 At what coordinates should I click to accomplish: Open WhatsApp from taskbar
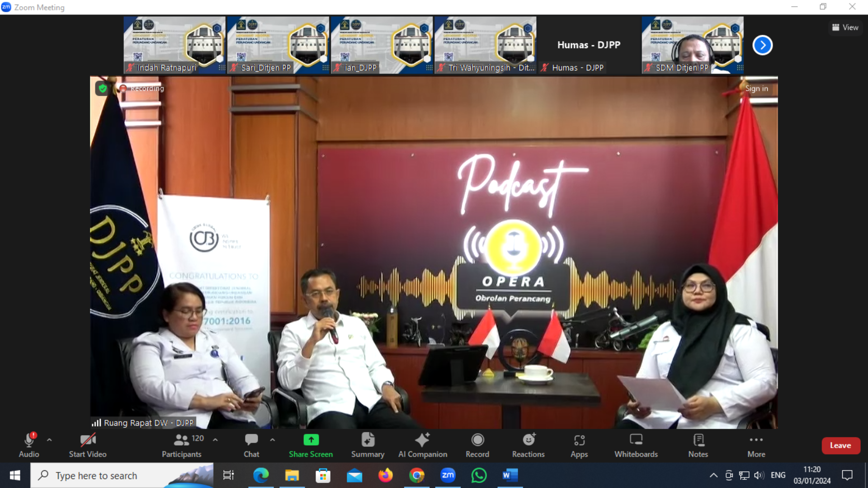pyautogui.click(x=479, y=475)
